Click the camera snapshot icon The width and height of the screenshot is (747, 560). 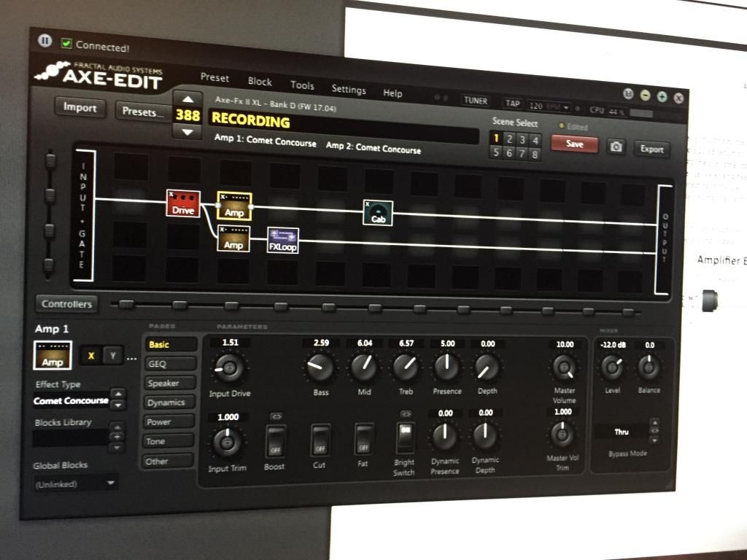[x=616, y=146]
